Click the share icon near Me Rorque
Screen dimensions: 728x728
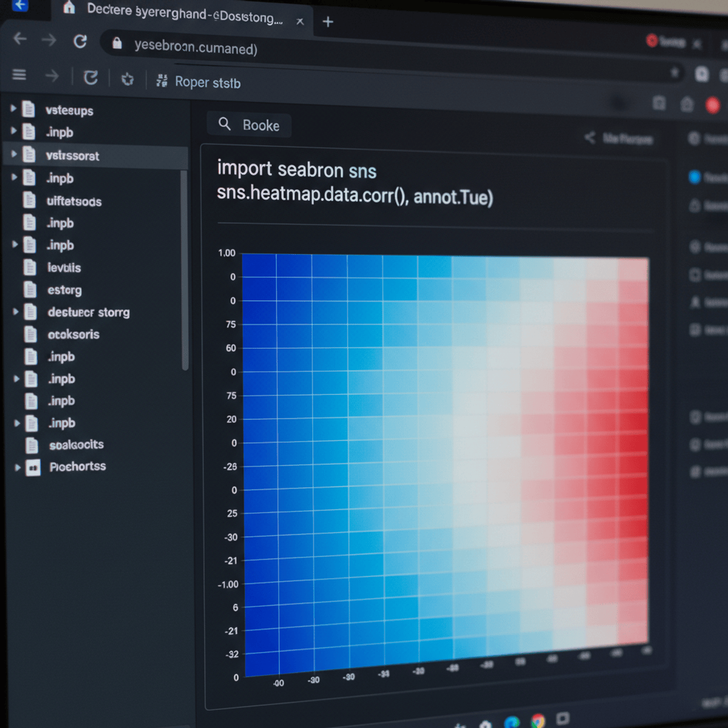[590, 138]
